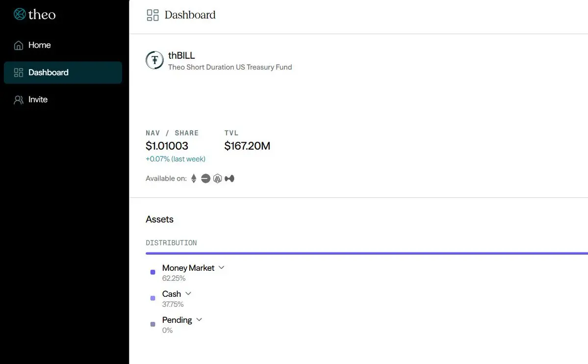Click the DISTRIBUTION label
588x364 pixels.
click(x=171, y=243)
